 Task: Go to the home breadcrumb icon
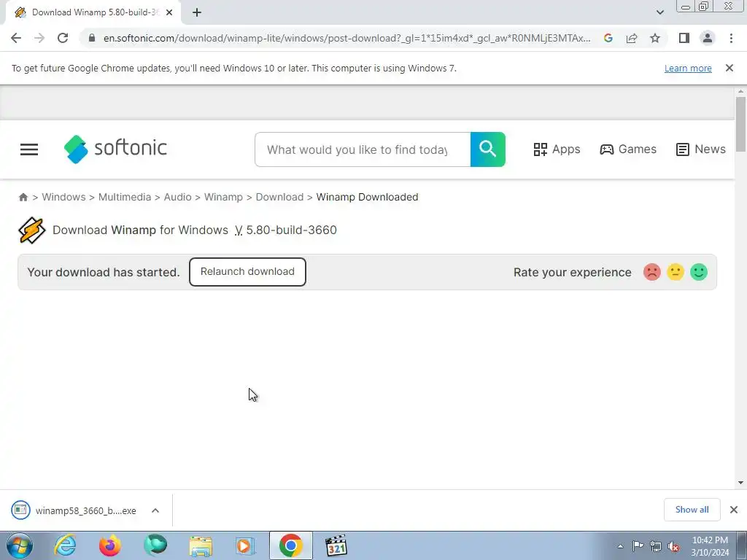pyautogui.click(x=23, y=197)
